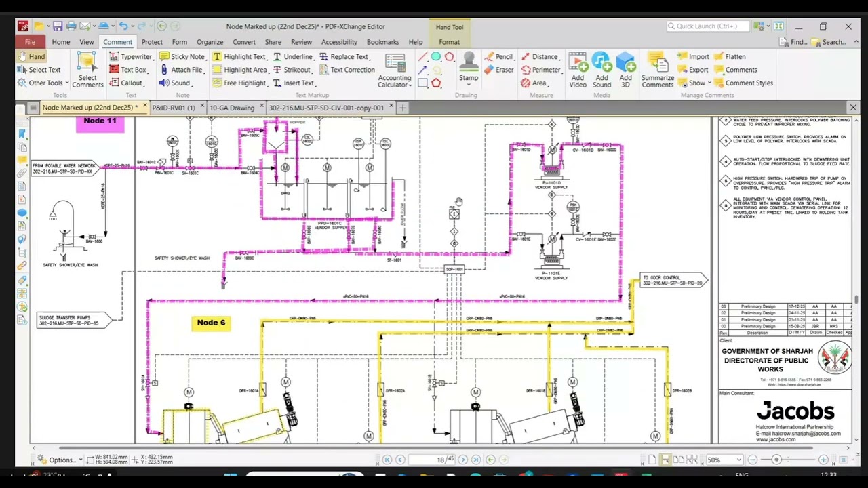Image resolution: width=868 pixels, height=488 pixels.
Task: Select the Insert Text markup tool
Action: (x=293, y=83)
